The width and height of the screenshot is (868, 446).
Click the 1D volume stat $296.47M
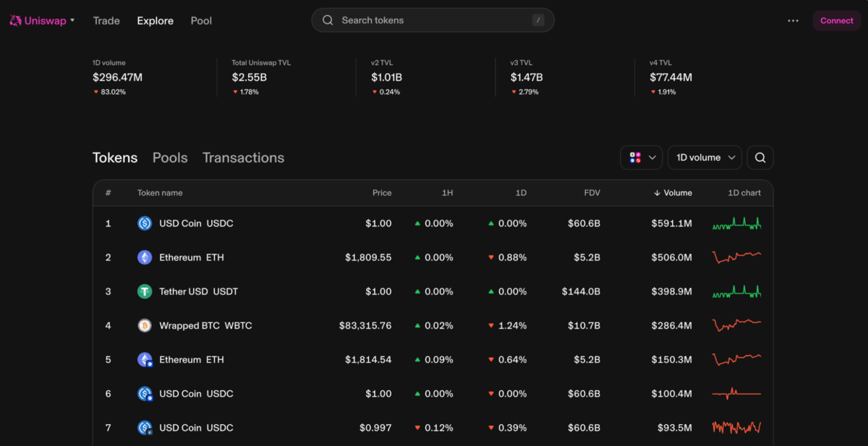coord(117,77)
